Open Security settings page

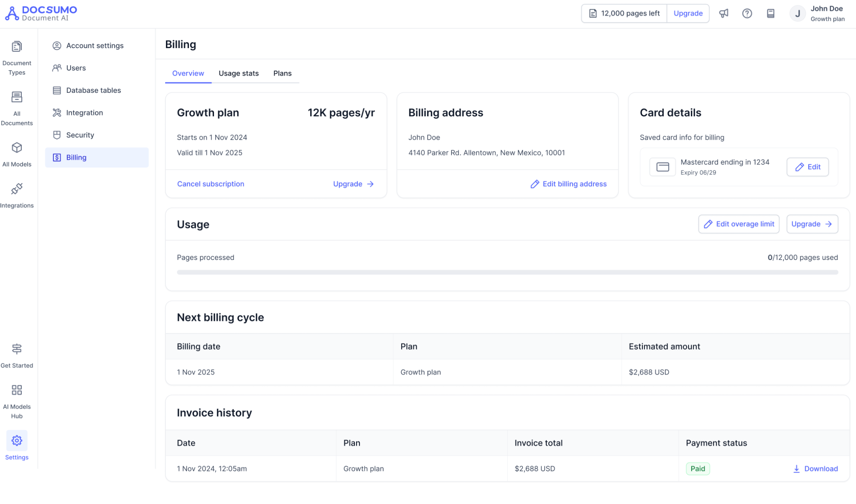click(x=80, y=135)
